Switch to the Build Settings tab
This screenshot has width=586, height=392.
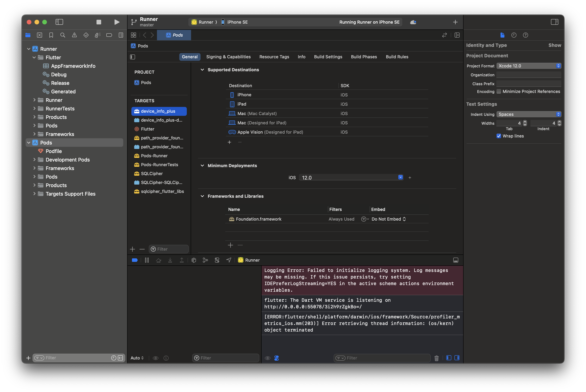328,57
